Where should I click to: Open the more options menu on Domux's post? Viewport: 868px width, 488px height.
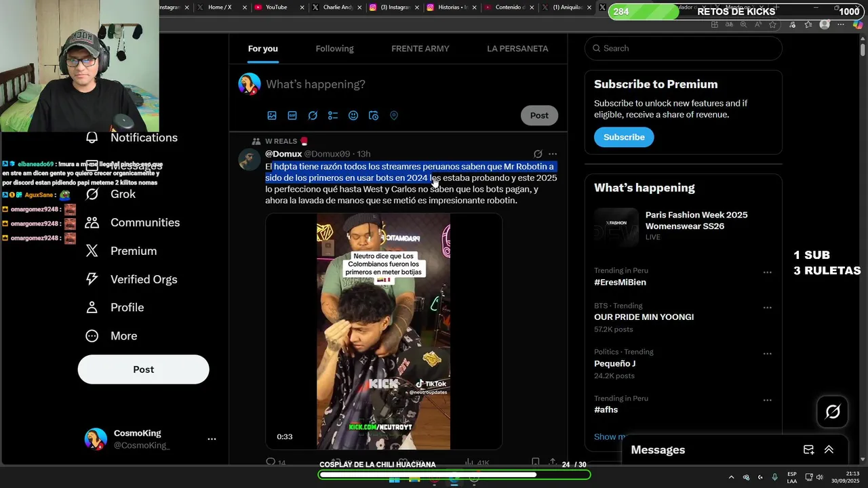pyautogui.click(x=553, y=154)
